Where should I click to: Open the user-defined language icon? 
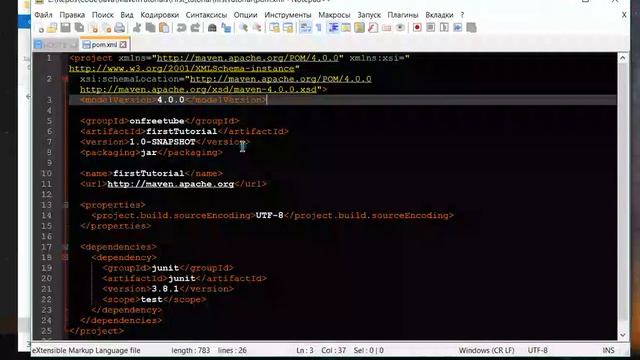click(346, 28)
